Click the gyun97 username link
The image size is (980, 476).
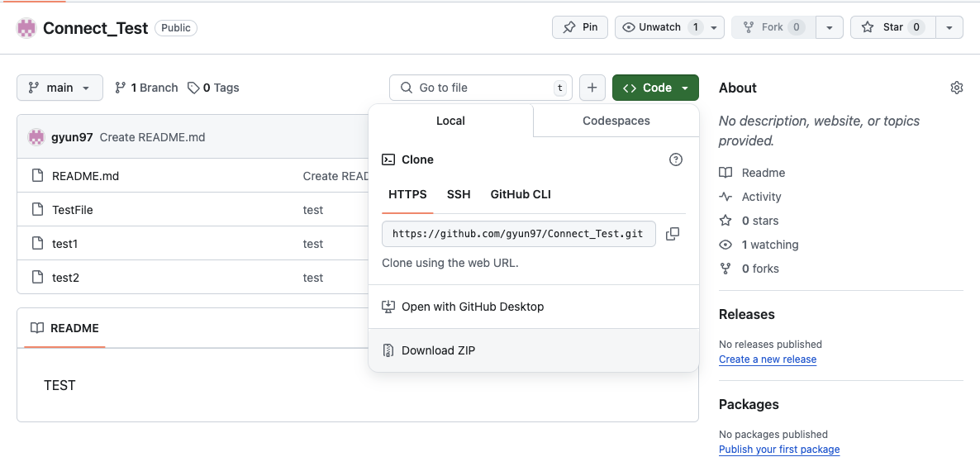(72, 137)
